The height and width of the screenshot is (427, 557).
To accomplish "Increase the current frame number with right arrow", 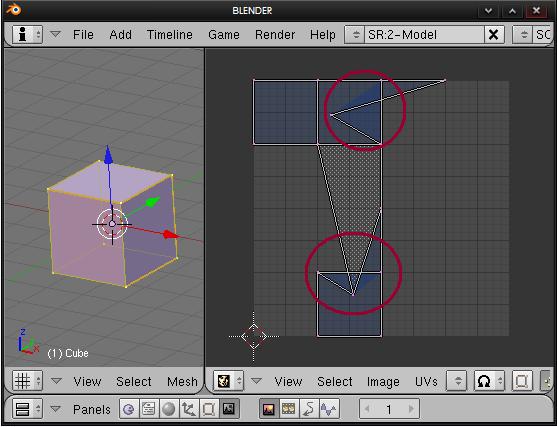I will click(x=411, y=409).
